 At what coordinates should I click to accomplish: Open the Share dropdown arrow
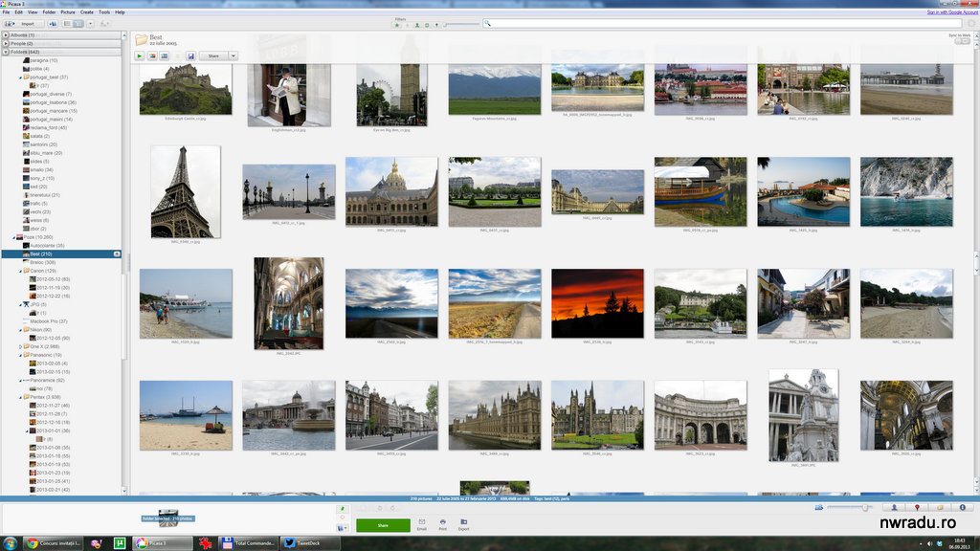[234, 55]
